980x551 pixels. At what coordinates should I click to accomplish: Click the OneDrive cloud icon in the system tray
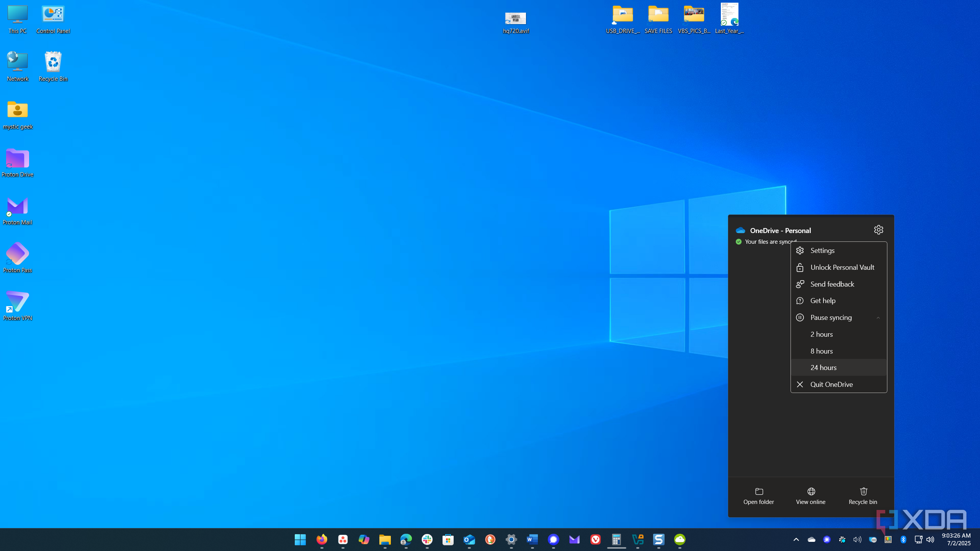(x=812, y=540)
